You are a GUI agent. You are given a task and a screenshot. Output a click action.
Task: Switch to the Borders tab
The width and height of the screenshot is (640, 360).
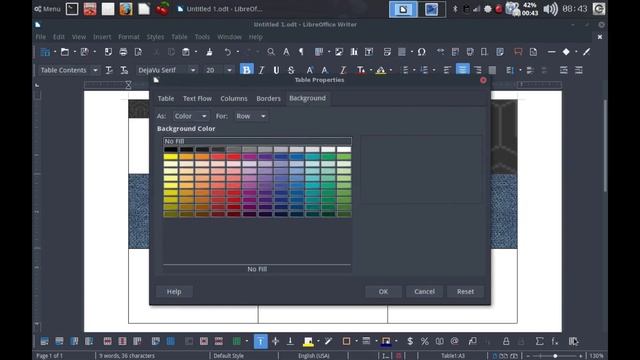coord(268,98)
